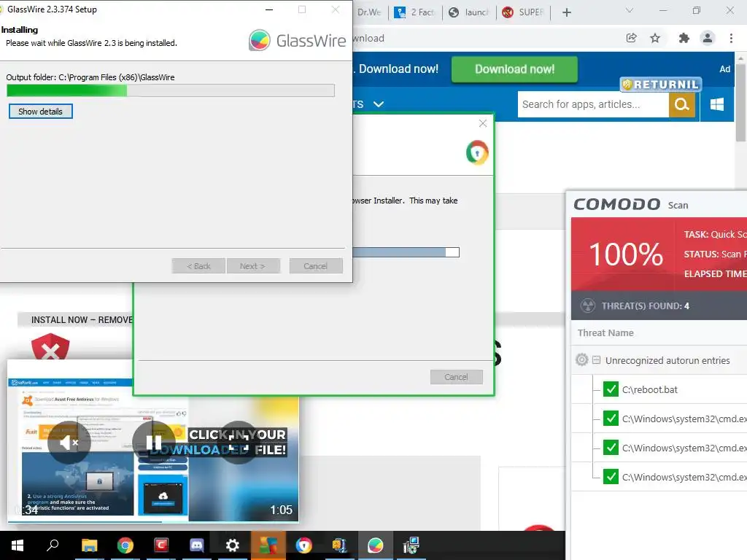Open the archive installer icon on taskbar

click(339, 545)
